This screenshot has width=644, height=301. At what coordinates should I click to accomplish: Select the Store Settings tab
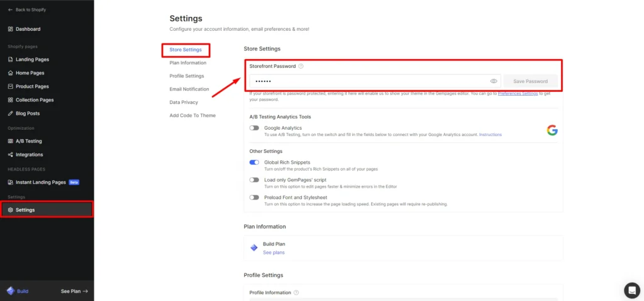(186, 50)
